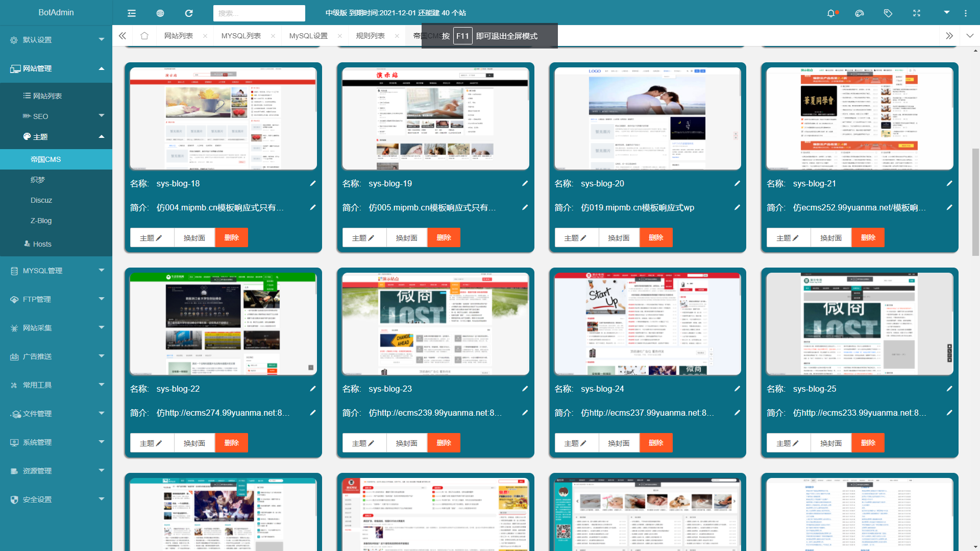
Task: Edit the name of sys-blog-23
Action: coord(525,389)
